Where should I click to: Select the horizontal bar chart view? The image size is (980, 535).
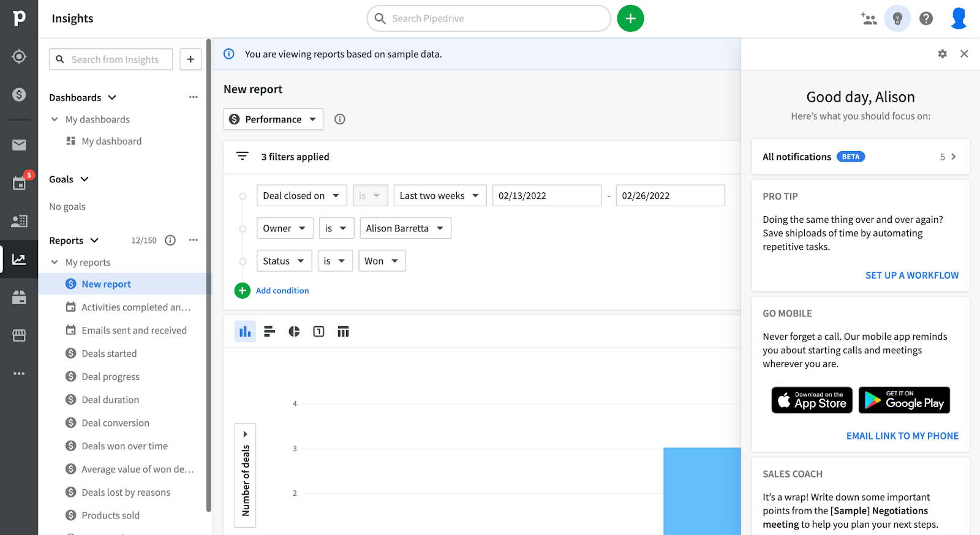coord(269,332)
